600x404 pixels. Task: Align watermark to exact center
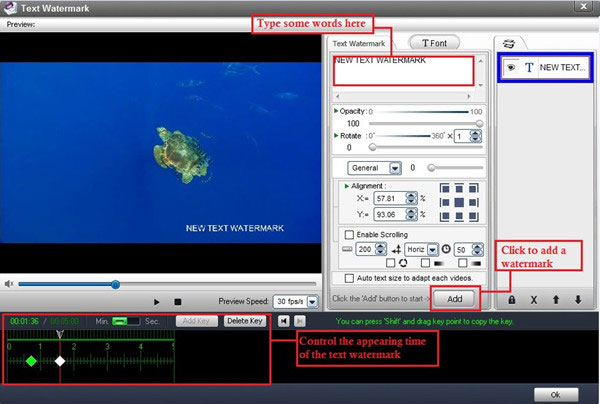(x=459, y=202)
